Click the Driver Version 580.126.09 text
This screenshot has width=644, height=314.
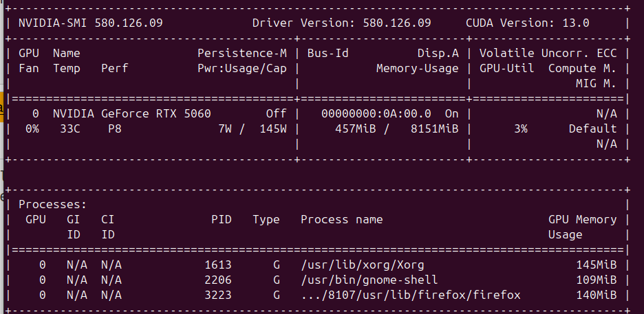coord(341,23)
